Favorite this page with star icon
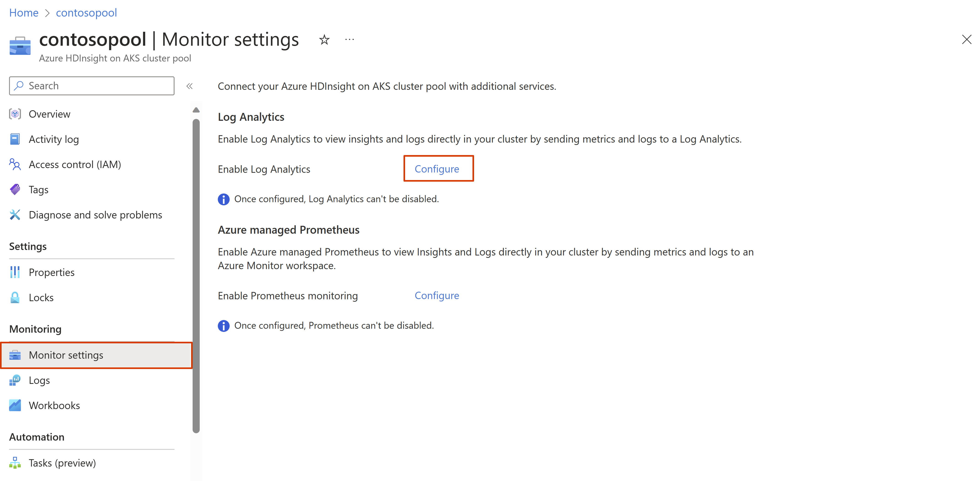980x481 pixels. (x=324, y=40)
